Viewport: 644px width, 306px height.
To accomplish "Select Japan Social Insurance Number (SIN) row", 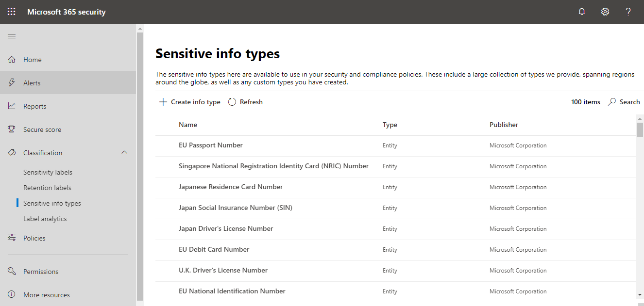I will tap(395, 208).
